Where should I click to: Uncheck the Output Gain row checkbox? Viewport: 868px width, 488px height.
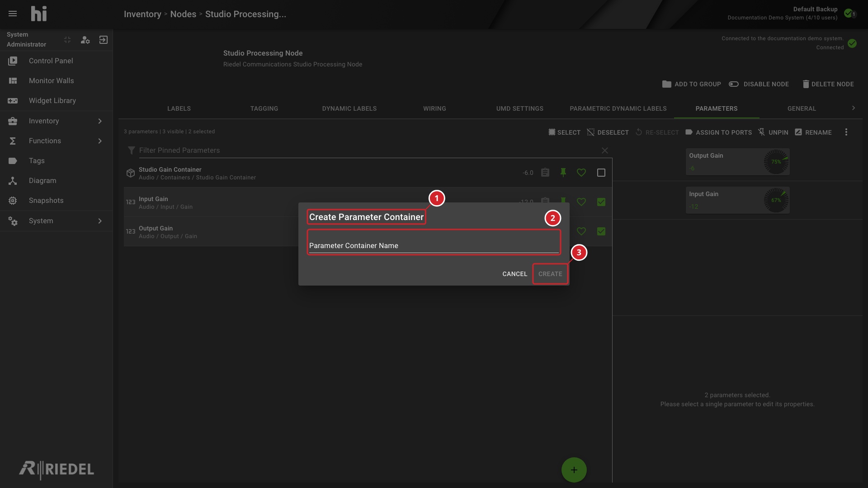coord(601,231)
